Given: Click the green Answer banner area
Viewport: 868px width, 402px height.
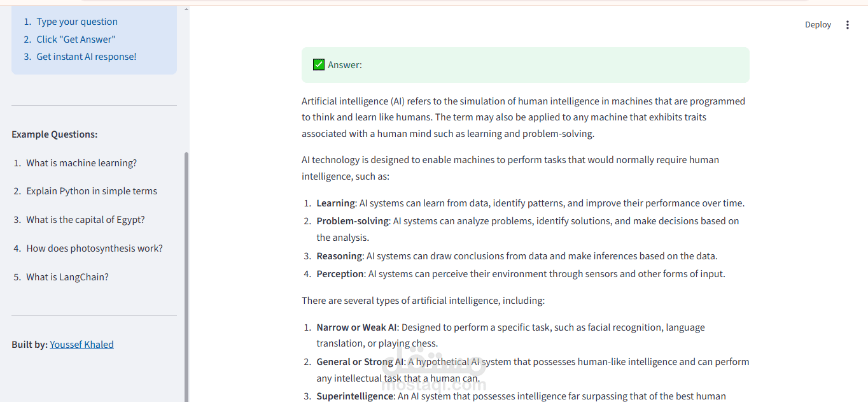Looking at the screenshot, I should (525, 64).
